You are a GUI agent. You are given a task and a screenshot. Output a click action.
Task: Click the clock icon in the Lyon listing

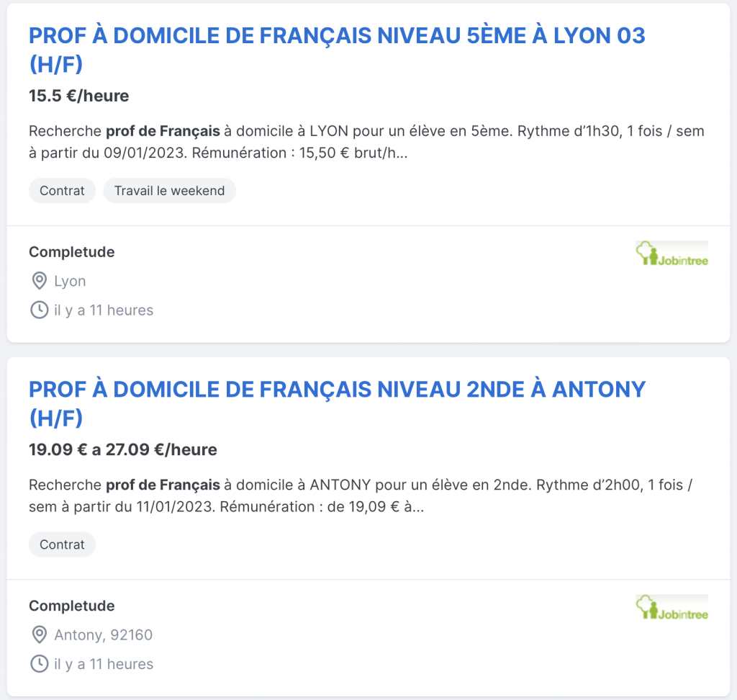(40, 310)
